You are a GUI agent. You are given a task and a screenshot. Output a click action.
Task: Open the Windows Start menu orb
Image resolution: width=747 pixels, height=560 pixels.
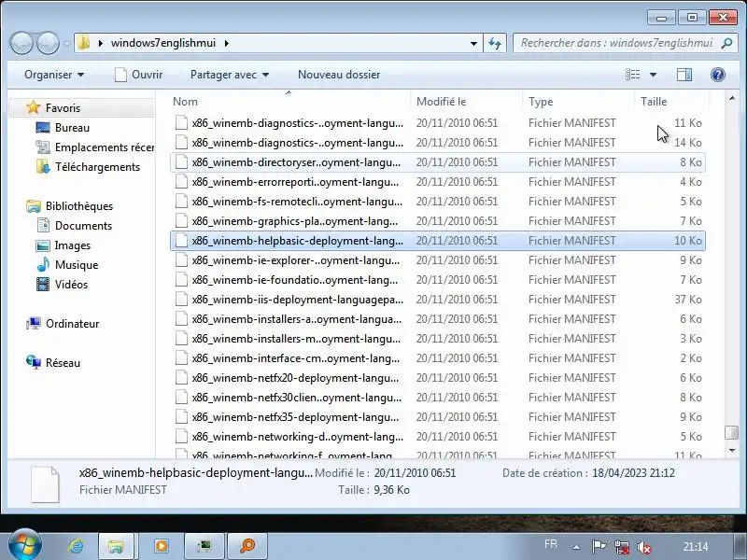[25, 545]
